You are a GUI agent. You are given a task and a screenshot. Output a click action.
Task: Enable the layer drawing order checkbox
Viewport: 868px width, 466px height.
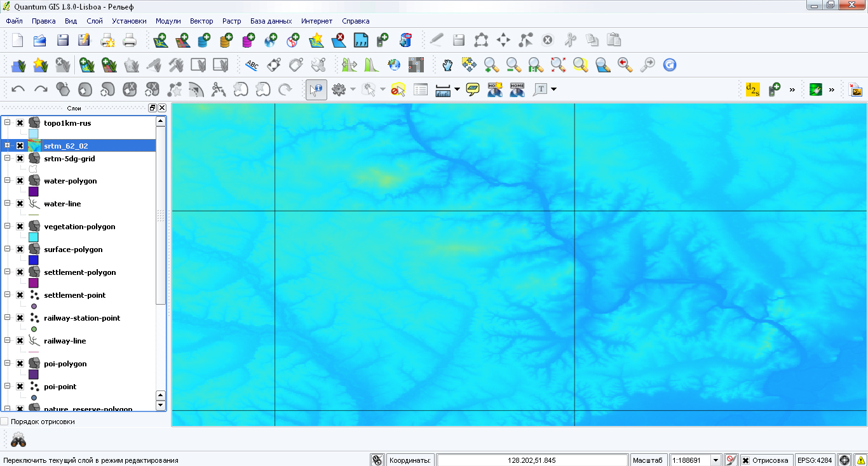4,422
